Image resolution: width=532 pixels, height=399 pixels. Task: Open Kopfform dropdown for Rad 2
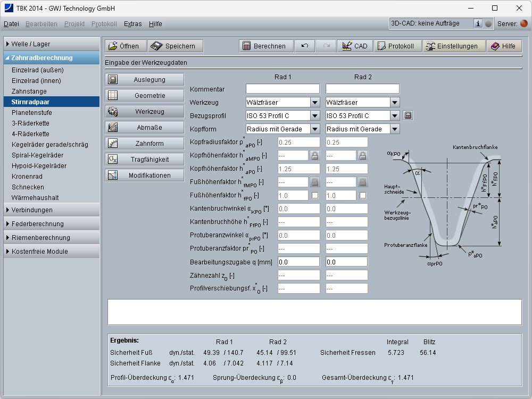tap(394, 129)
